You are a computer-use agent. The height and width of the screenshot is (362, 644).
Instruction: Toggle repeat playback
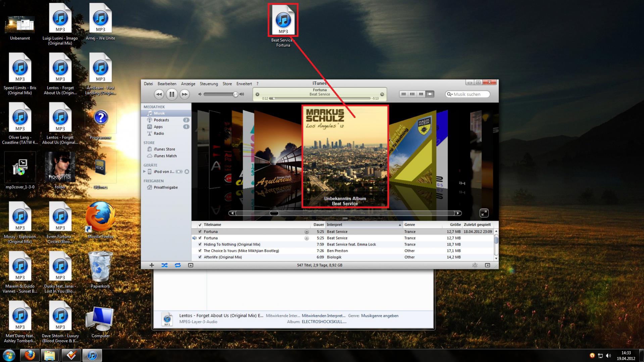point(178,265)
